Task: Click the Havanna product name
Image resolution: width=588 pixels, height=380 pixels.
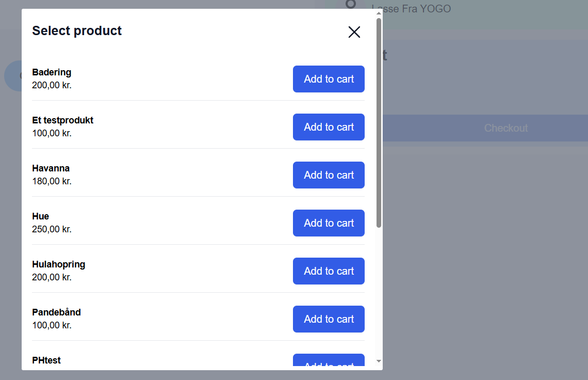Action: tap(51, 168)
